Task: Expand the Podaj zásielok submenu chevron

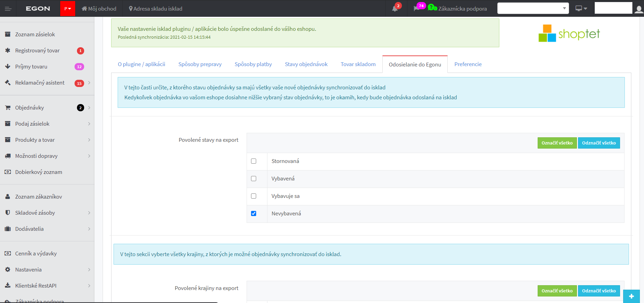Action: [89, 124]
